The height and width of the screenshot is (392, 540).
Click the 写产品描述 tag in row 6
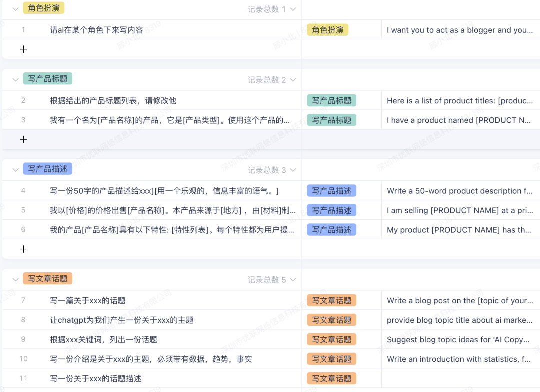click(x=331, y=230)
